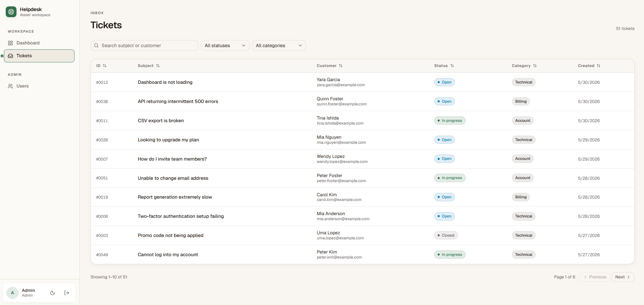
Task: Click customer name Wendy Lopez
Action: click(x=331, y=156)
